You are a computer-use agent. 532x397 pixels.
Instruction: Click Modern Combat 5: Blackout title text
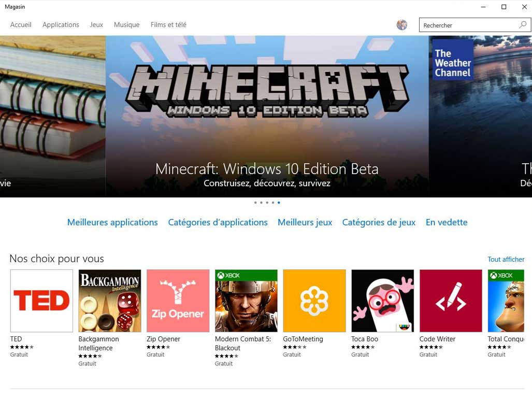(243, 344)
